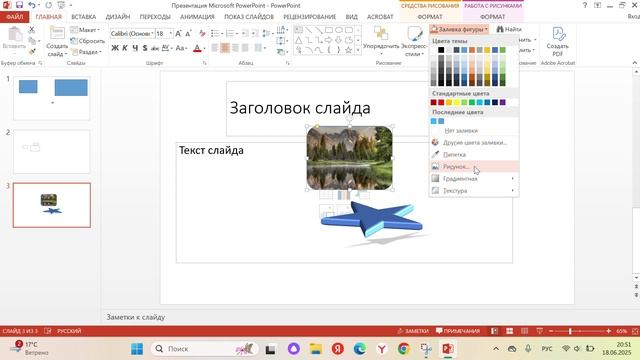Open the Section (Раздел) dropdown

tap(86, 52)
